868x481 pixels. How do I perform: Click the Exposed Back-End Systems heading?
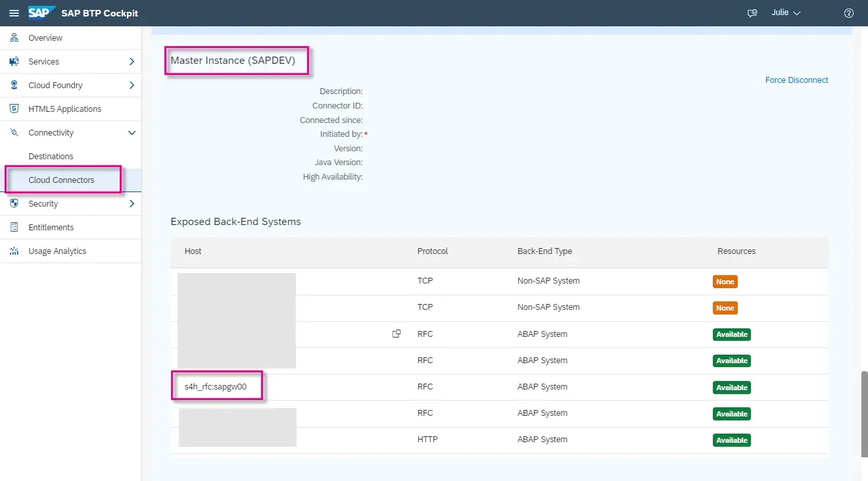[235, 222]
